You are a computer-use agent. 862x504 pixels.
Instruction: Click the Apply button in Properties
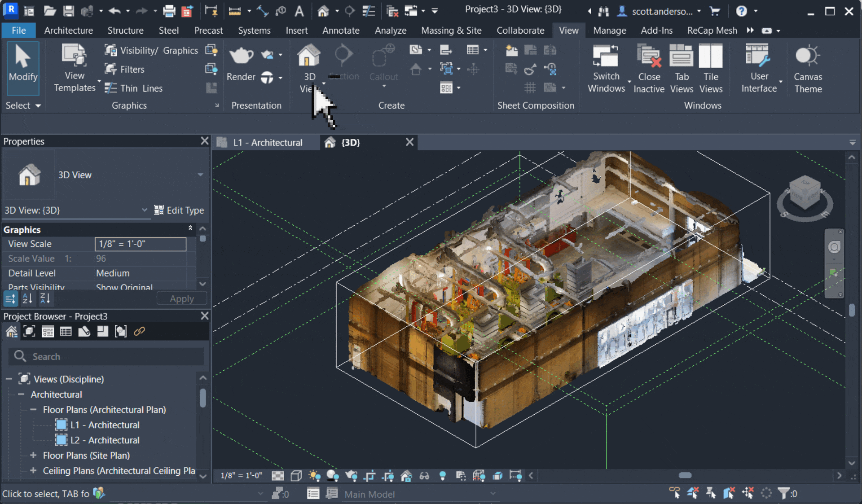point(181,298)
